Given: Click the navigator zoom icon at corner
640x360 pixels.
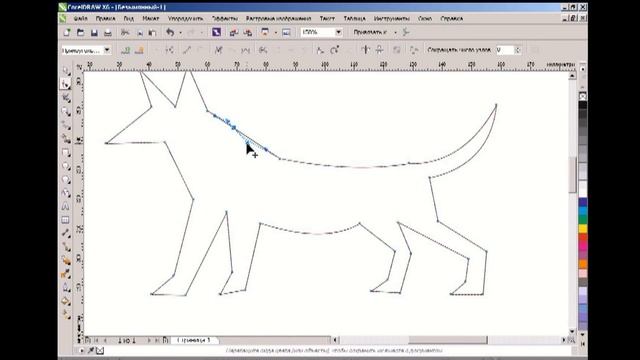Looking at the screenshot, I should point(572,340).
